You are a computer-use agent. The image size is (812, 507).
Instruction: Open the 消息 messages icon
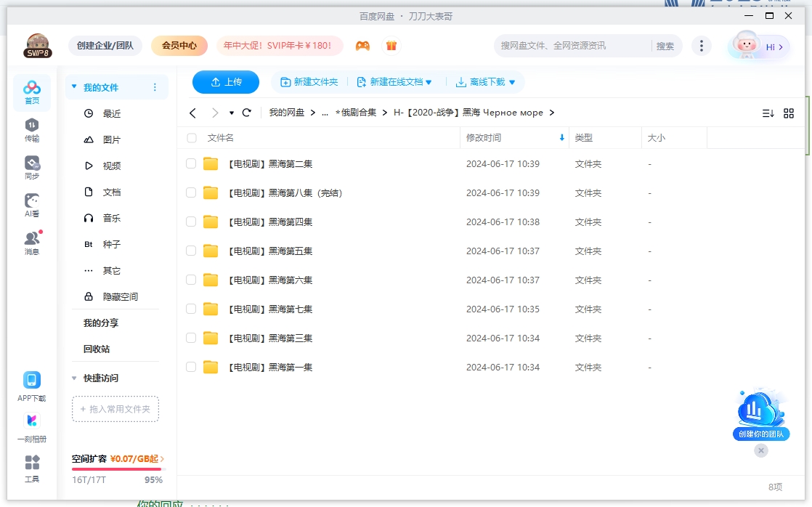coord(31,243)
